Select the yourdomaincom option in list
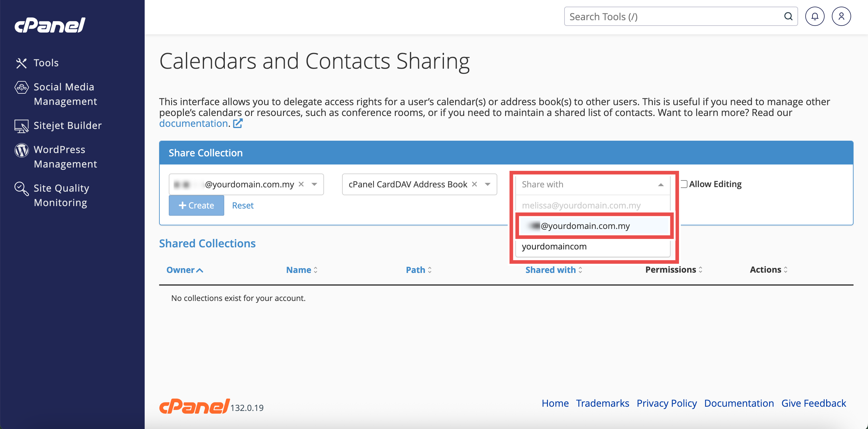Image resolution: width=868 pixels, height=429 pixels. pyautogui.click(x=554, y=246)
